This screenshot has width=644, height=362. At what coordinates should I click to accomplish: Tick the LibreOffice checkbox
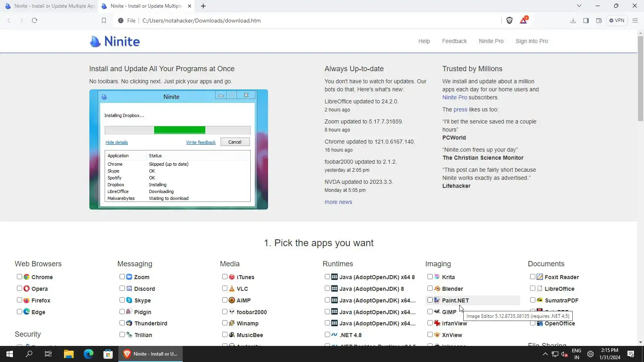tap(533, 288)
